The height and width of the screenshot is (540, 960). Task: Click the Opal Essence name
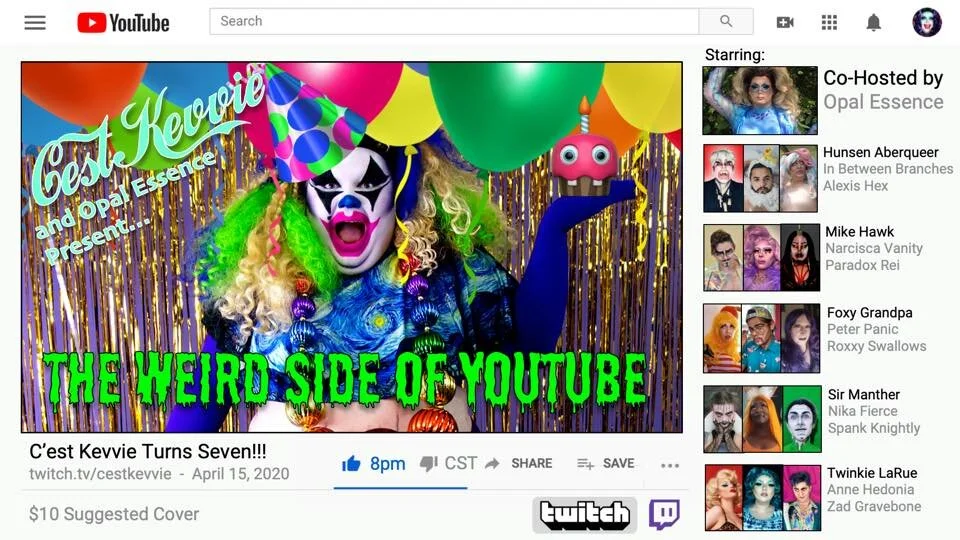(x=883, y=102)
